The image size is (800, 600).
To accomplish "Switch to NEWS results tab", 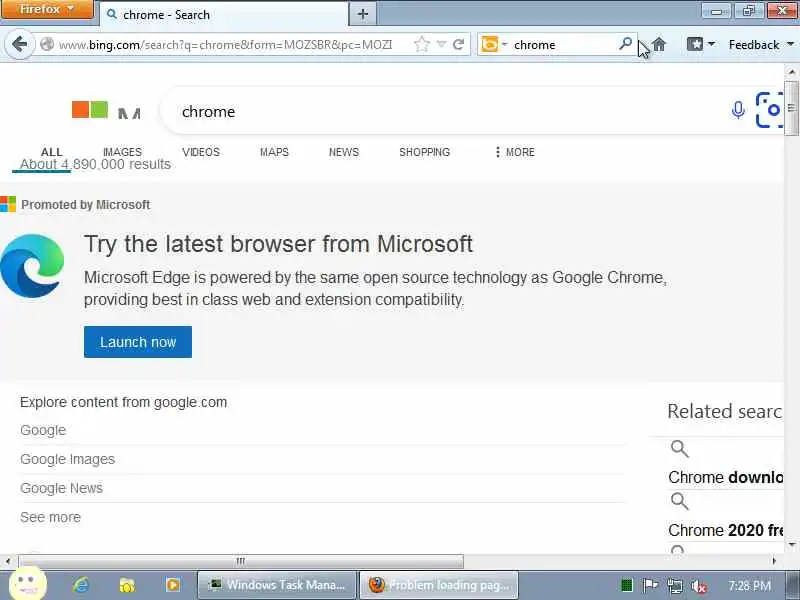I will pyautogui.click(x=344, y=152).
